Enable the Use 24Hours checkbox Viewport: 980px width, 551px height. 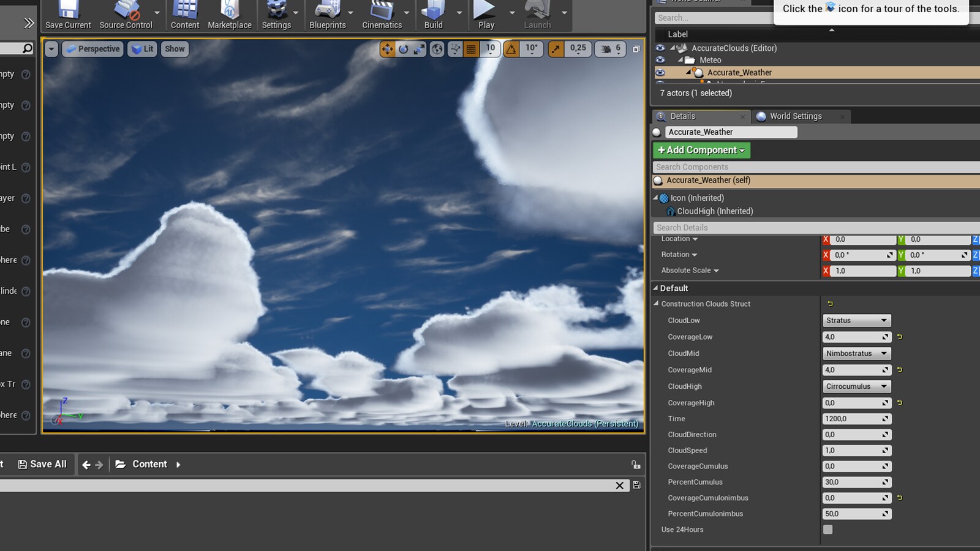pos(828,529)
